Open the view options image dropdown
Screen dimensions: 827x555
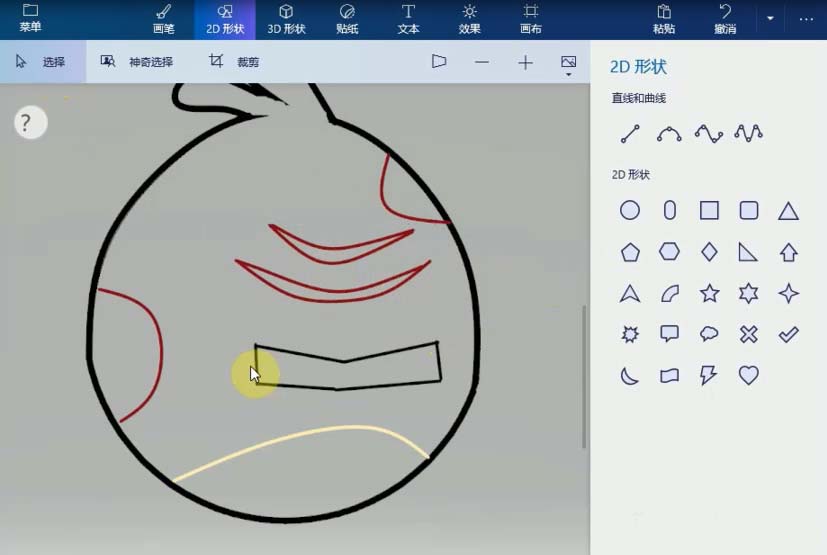point(569,65)
